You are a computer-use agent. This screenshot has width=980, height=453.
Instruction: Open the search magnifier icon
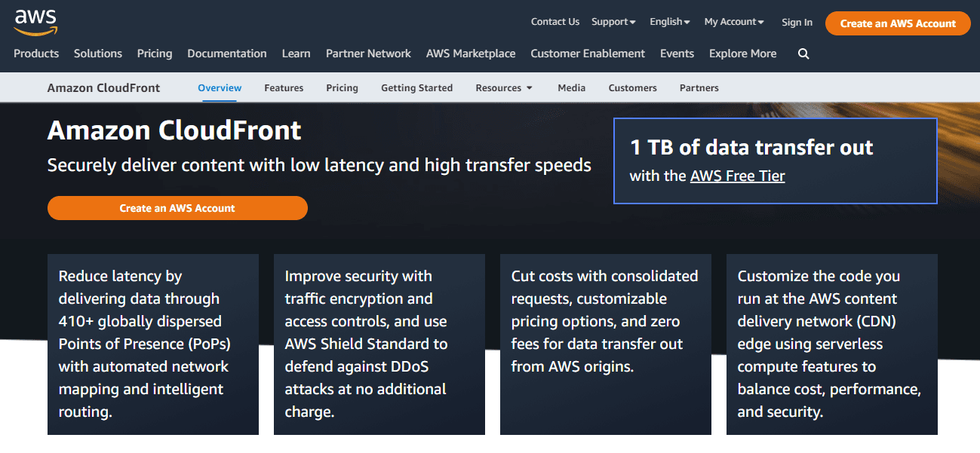coord(803,54)
